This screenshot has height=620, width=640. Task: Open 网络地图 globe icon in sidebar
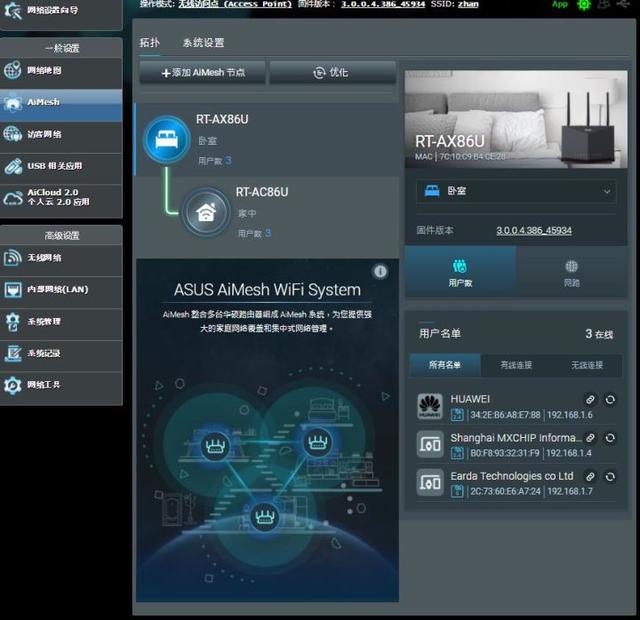pyautogui.click(x=12, y=70)
